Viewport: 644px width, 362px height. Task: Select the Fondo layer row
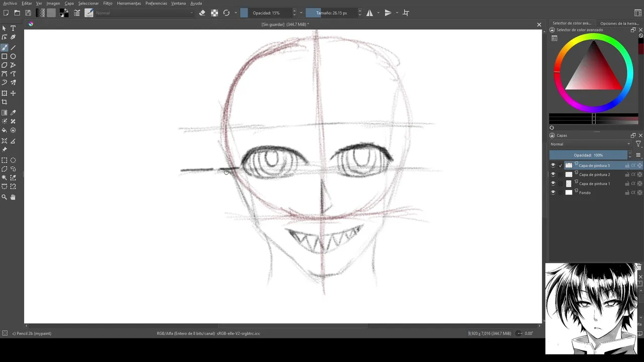point(596,193)
